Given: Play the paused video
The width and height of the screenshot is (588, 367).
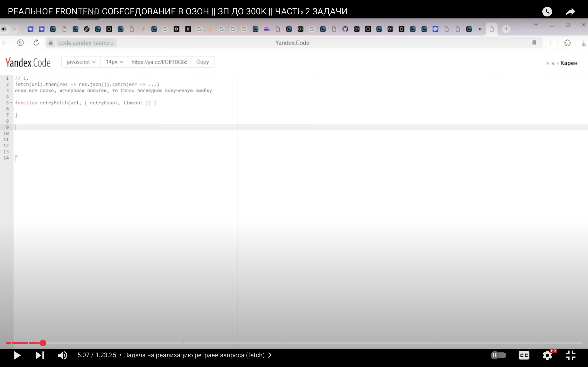Looking at the screenshot, I should (17, 355).
